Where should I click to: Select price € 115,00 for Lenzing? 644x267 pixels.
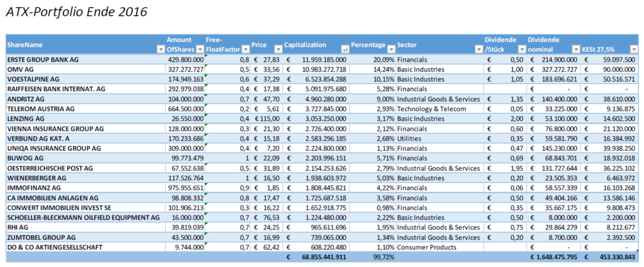(x=267, y=119)
